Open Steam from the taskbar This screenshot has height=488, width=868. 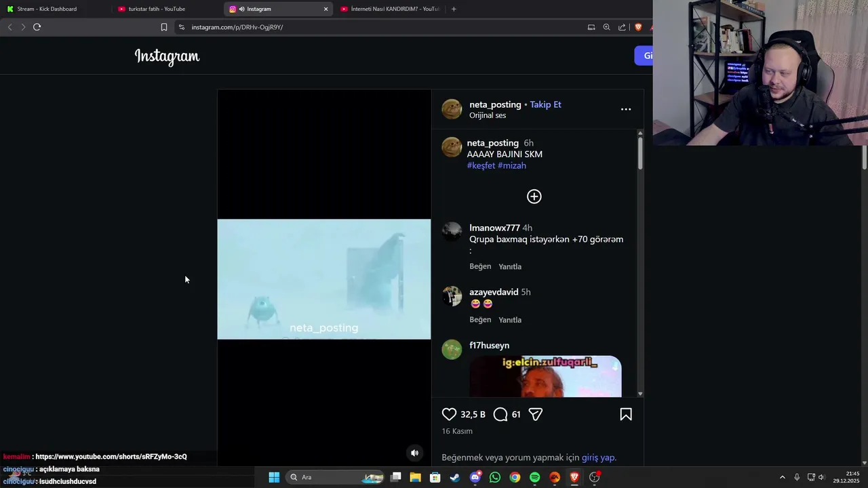[455, 477]
